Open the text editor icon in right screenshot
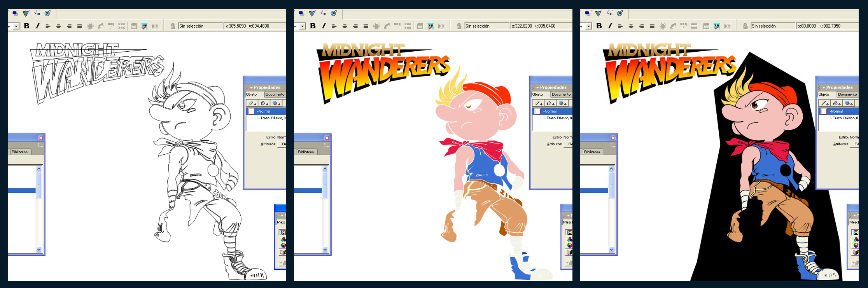This screenshot has width=868, height=288. point(706,26)
